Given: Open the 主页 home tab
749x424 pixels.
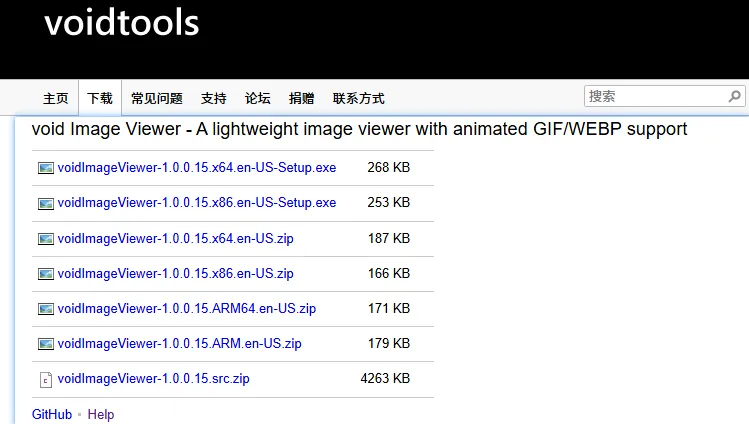Looking at the screenshot, I should click(56, 98).
